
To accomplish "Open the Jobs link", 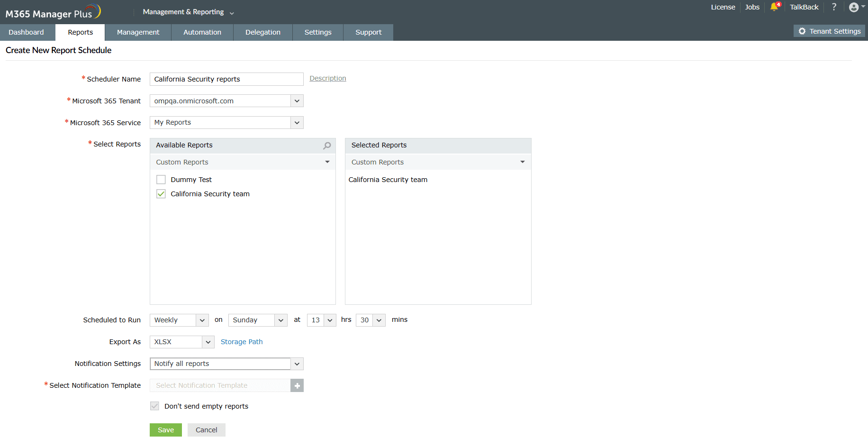I will tap(752, 7).
